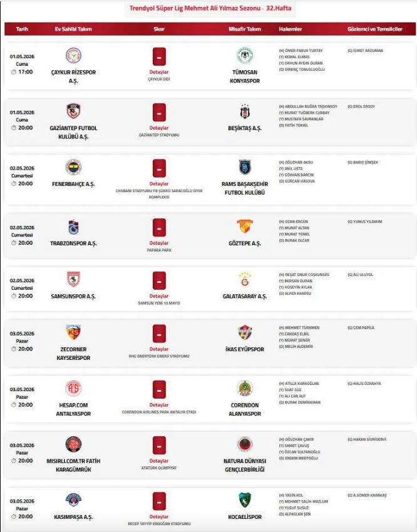The width and height of the screenshot is (417, 532).
Task: Click the red score box for Kasımpaşa–Kocaelispor
Action: click(x=159, y=501)
